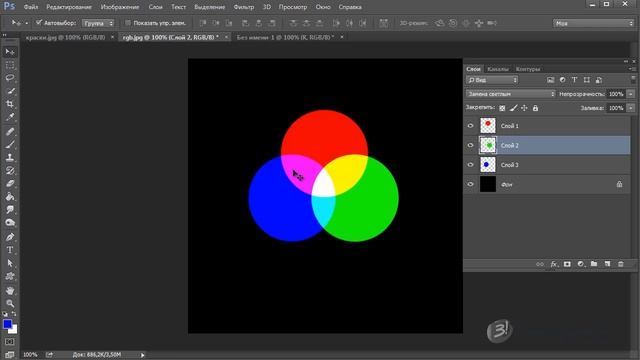Select the History Brush tool
Screen dimensions: 640x360
click(10, 171)
